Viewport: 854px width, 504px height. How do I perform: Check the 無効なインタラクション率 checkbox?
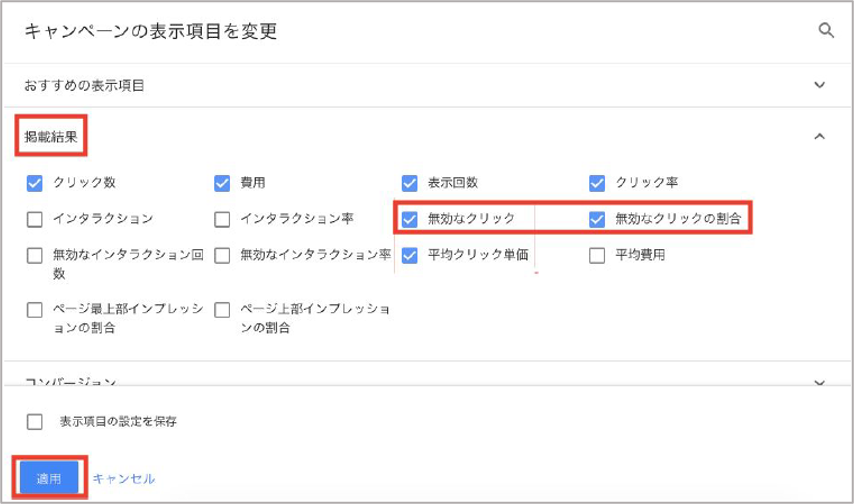click(222, 255)
